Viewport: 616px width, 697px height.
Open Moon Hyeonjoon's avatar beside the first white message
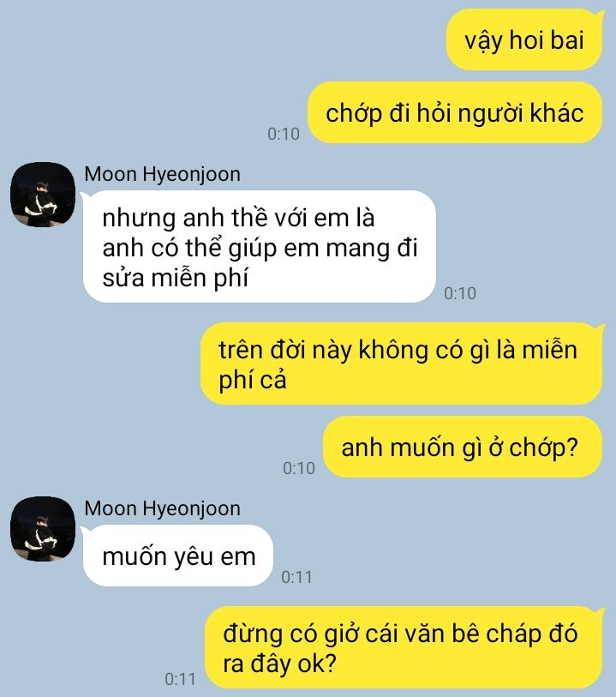point(43,195)
